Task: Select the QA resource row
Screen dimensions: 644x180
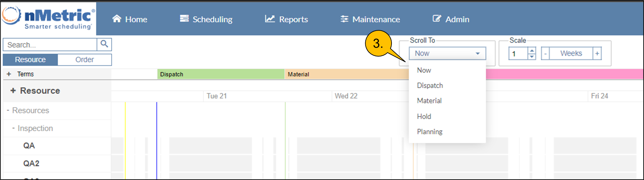Action: [57, 146]
